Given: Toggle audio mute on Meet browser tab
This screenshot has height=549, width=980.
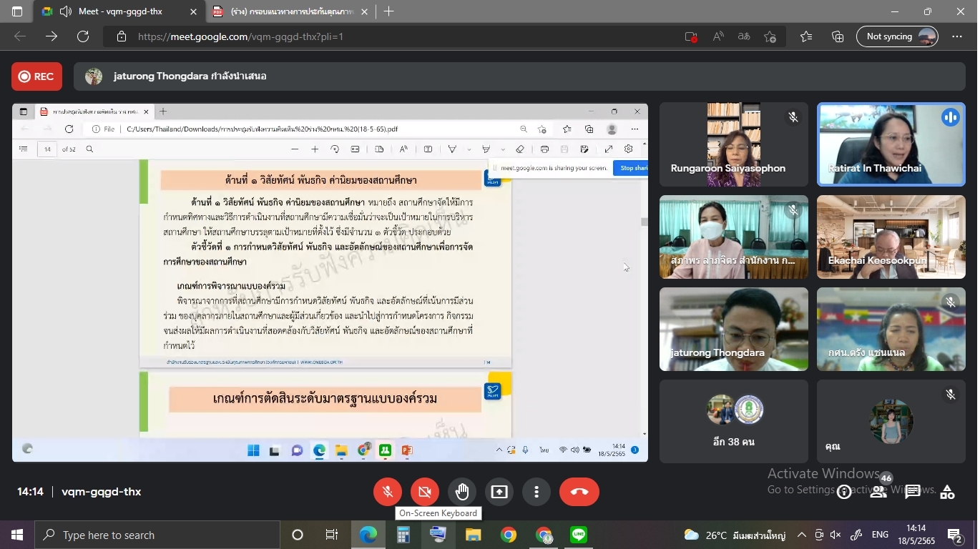Looking at the screenshot, I should point(66,11).
